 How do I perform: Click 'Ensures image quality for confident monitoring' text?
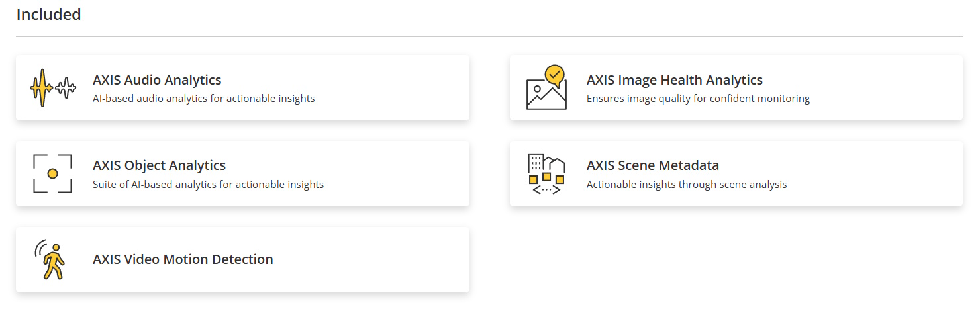tap(698, 99)
